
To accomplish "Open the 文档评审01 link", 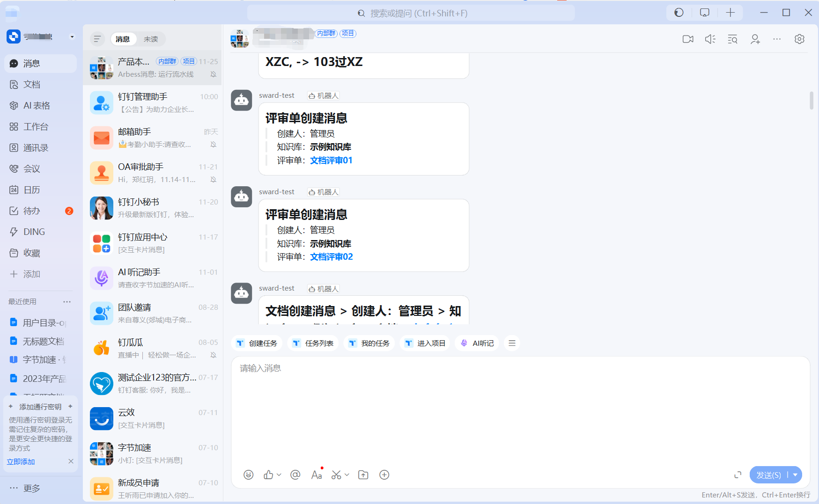I will point(331,161).
